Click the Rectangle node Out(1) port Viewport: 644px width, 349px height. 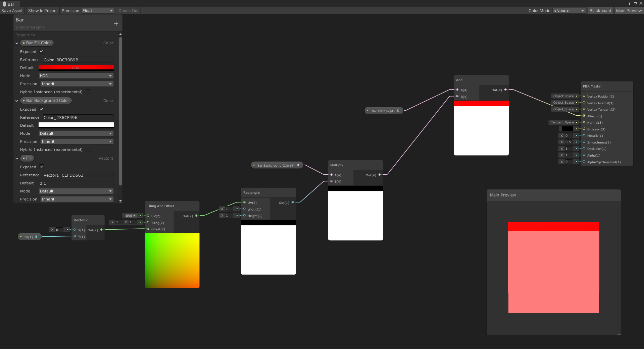tap(293, 202)
